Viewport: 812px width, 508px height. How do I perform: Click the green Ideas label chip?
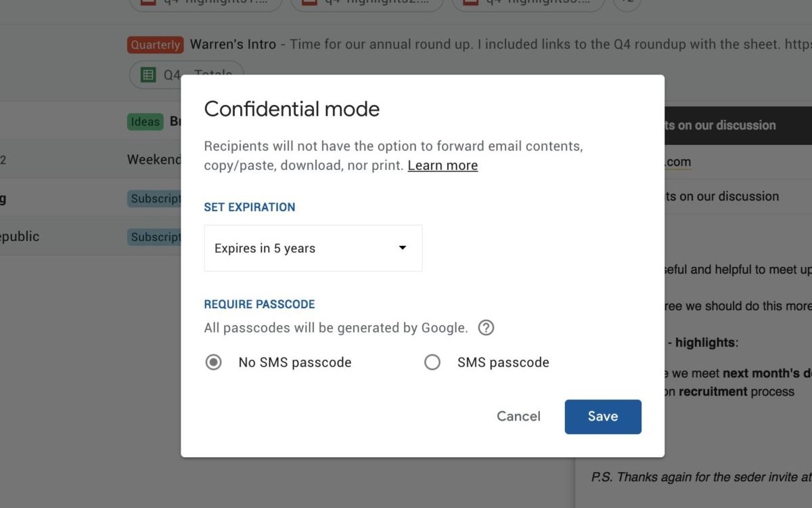(145, 121)
